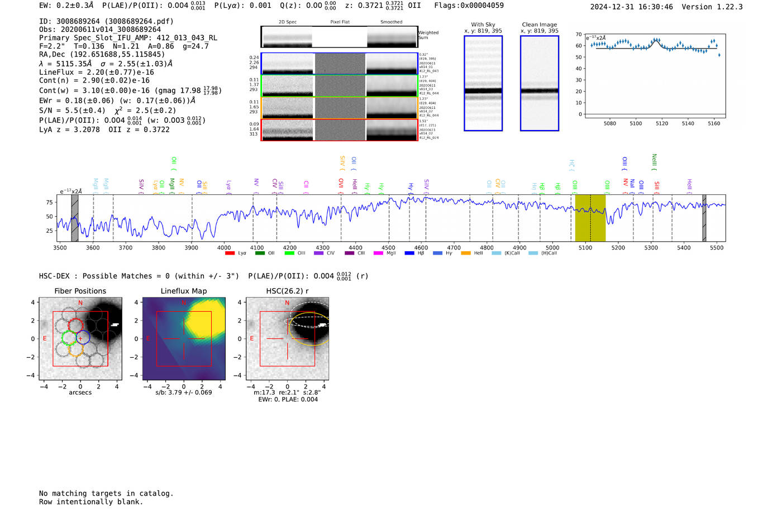Click the EWr = 0.18 line
782x532 pixels.
click(117, 100)
